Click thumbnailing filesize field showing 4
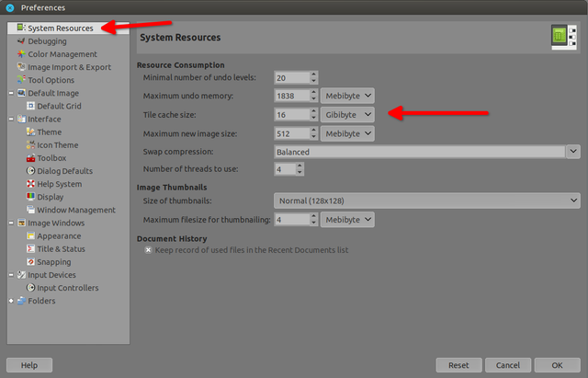The height and width of the screenshot is (378, 588). [x=292, y=220]
